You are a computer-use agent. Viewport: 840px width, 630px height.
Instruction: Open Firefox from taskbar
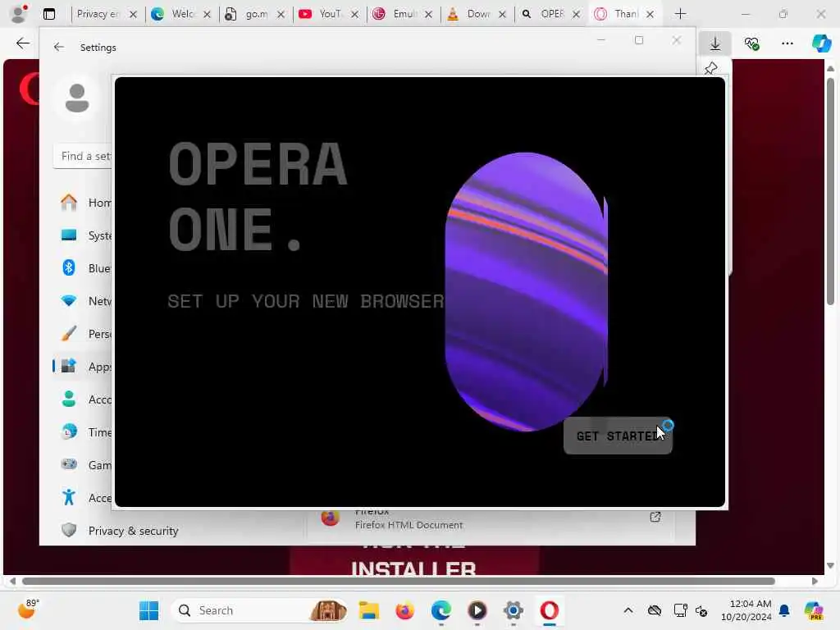pos(404,610)
